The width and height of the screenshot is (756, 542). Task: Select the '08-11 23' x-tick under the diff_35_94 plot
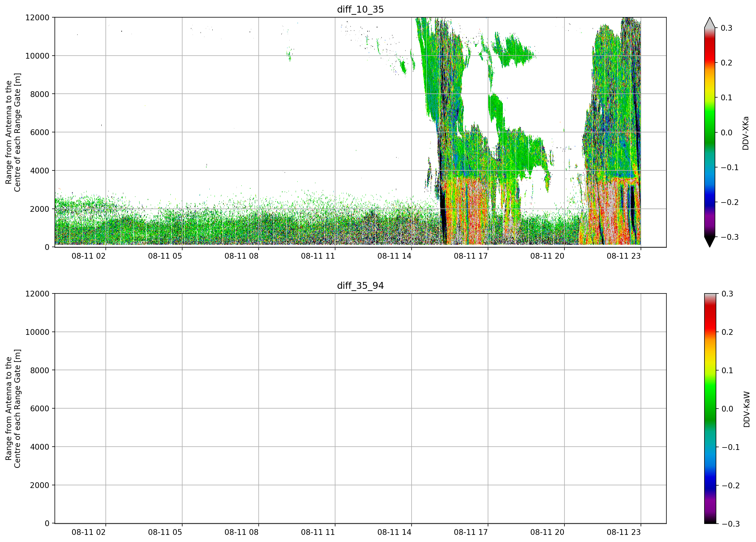coord(624,532)
